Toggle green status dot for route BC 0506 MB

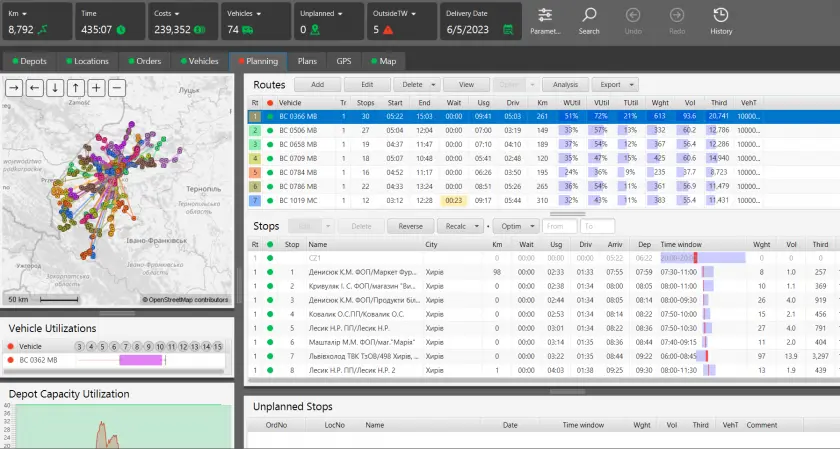[270, 130]
